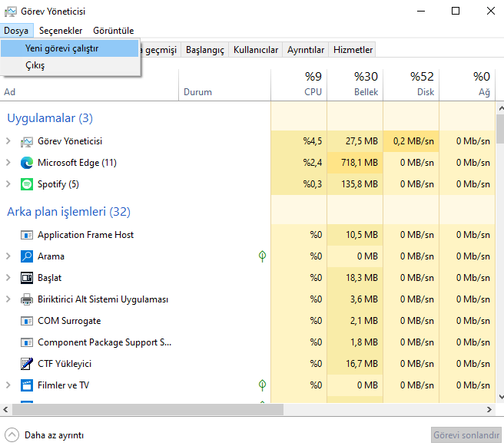Image resolution: width=504 pixels, height=446 pixels.
Task: Select Yeni görevi çalıştır menu entry
Action: 61,48
